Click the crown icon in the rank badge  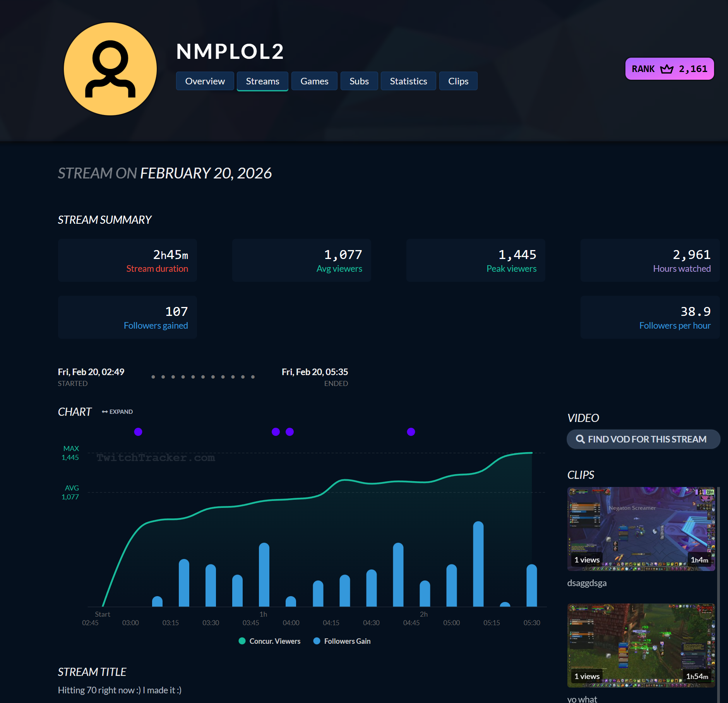pos(667,69)
